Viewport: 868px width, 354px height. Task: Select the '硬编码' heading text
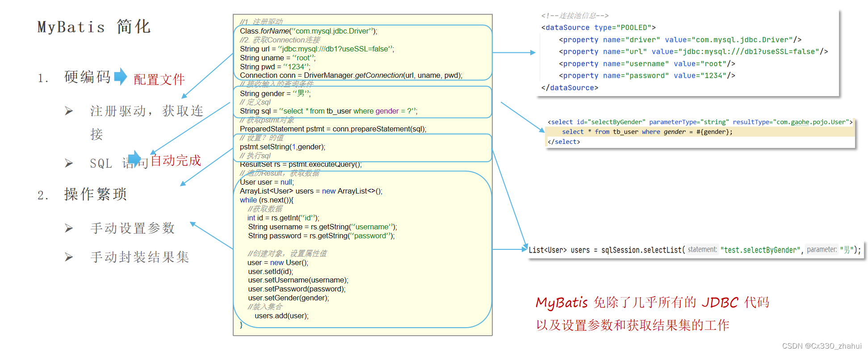pos(88,77)
